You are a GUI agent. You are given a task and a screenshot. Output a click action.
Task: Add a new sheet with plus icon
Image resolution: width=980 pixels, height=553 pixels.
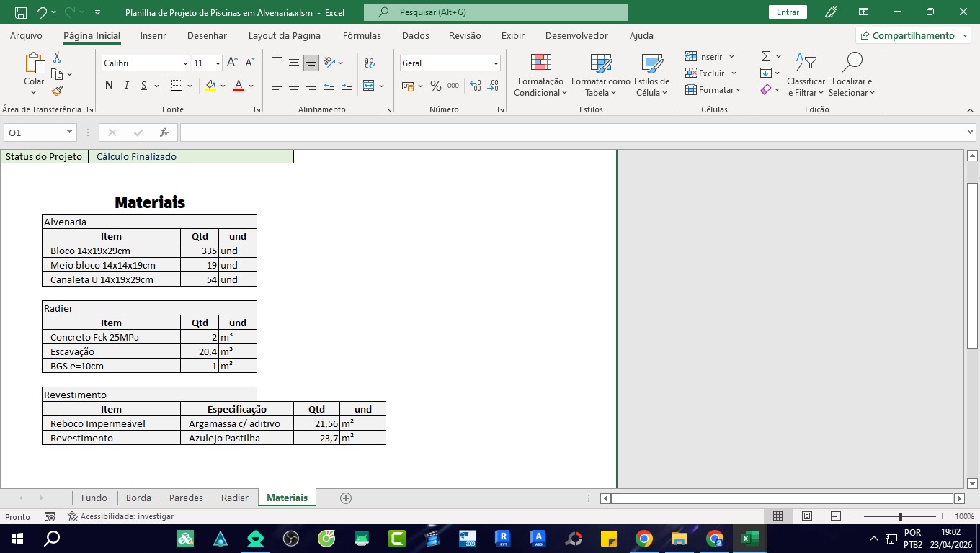pyautogui.click(x=346, y=498)
